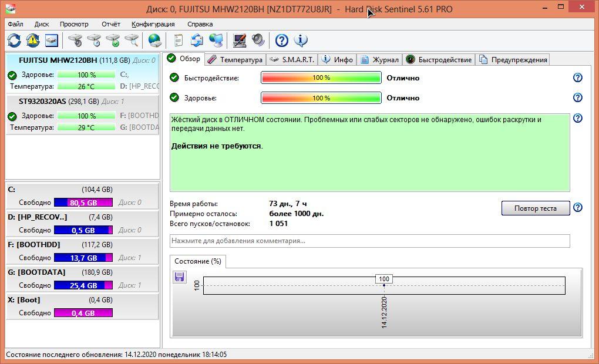Viewport: 599px width, 364px height.
Task: Click the help icon beside the green status text
Action: coord(578,118)
